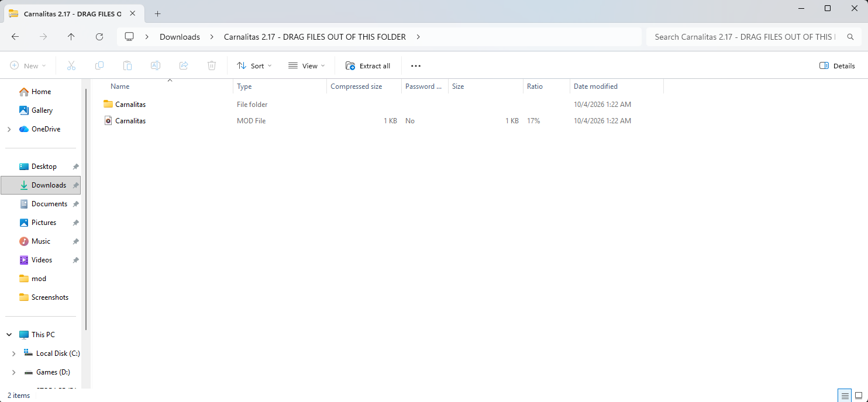Open the Sort dropdown menu
The image size is (868, 402).
[254, 65]
